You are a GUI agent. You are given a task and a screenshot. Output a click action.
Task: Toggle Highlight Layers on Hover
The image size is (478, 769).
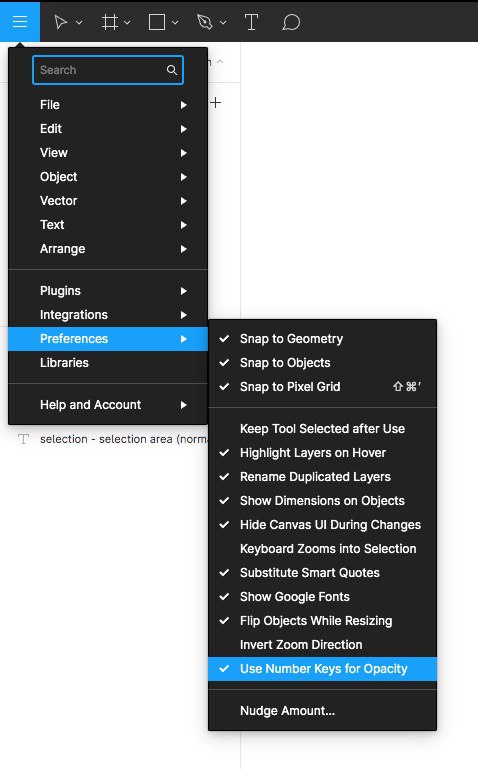pyautogui.click(x=323, y=453)
